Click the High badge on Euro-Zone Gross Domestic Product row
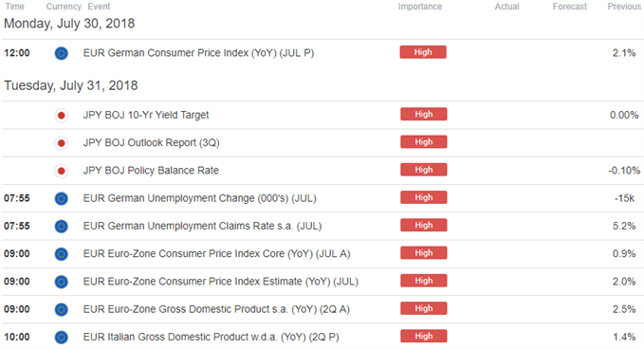Screen dimensions: 644x349 tap(423, 308)
